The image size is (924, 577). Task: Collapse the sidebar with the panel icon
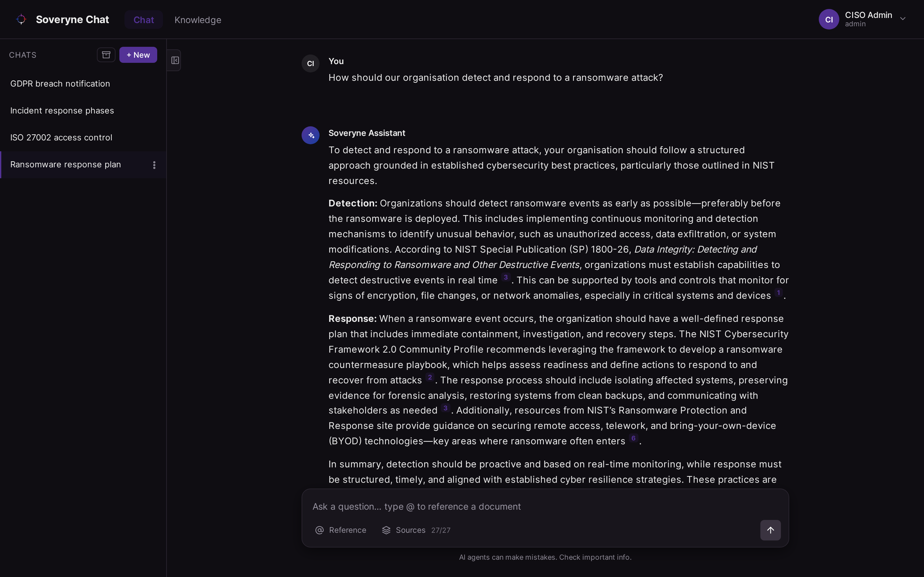(175, 60)
